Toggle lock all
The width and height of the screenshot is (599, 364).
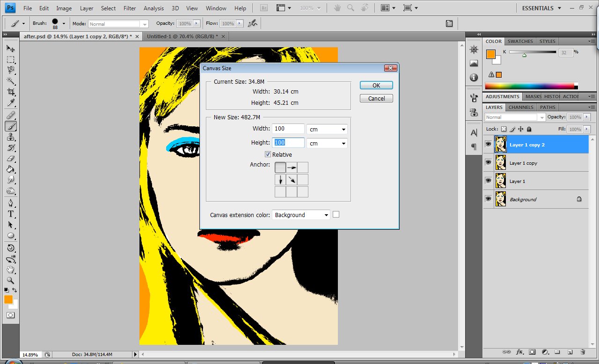(x=529, y=129)
